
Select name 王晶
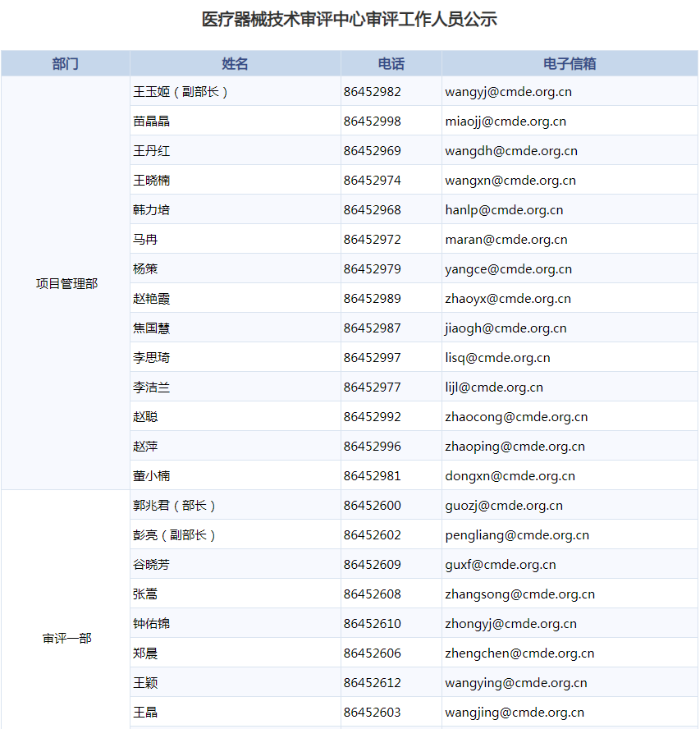(145, 713)
